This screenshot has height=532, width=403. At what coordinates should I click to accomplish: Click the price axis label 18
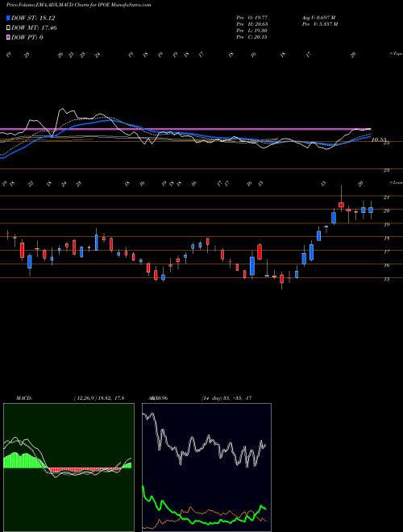(386, 238)
